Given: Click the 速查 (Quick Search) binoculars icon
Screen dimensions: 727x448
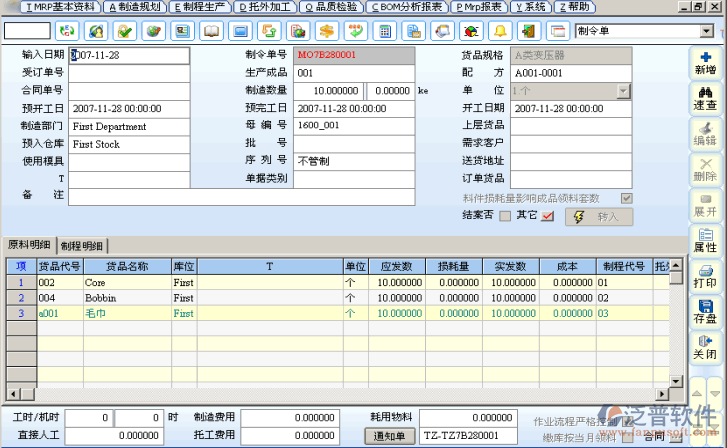Looking at the screenshot, I should [x=705, y=98].
